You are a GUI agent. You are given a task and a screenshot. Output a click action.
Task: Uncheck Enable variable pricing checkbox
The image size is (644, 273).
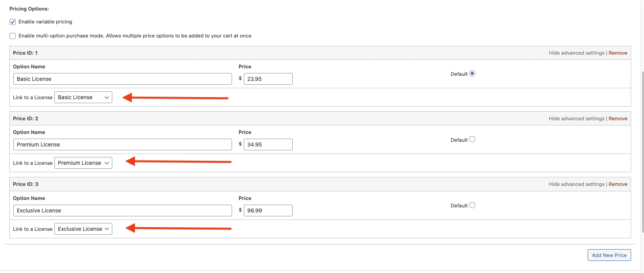[13, 22]
